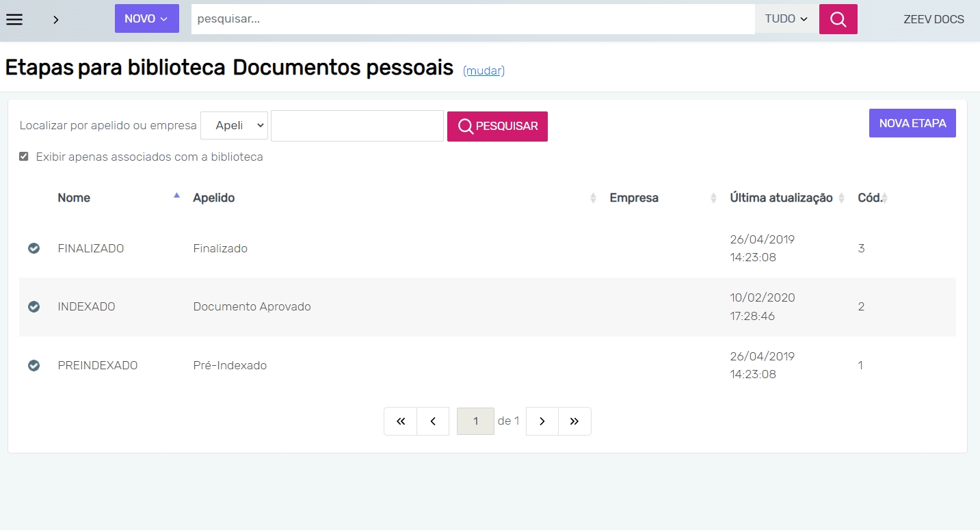980x530 pixels.
Task: Click the FINALIZADO row check icon
Action: (34, 248)
